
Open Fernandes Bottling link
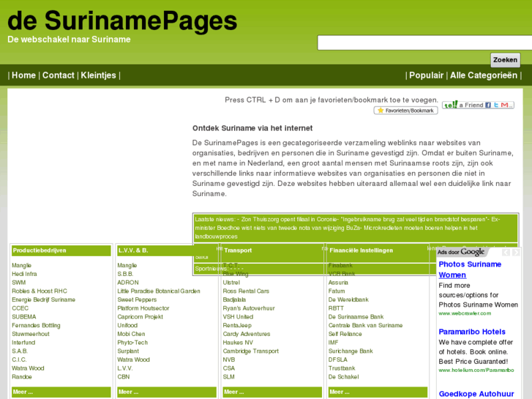[x=36, y=325]
